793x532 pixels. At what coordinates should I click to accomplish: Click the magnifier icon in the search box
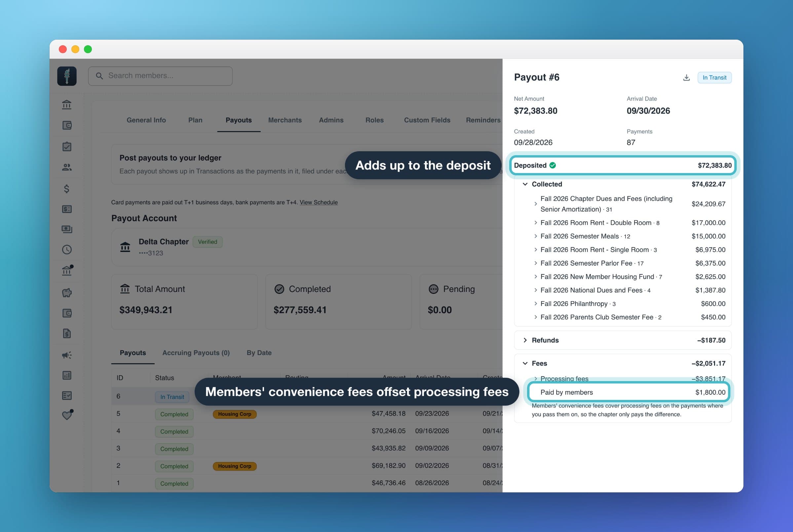99,76
